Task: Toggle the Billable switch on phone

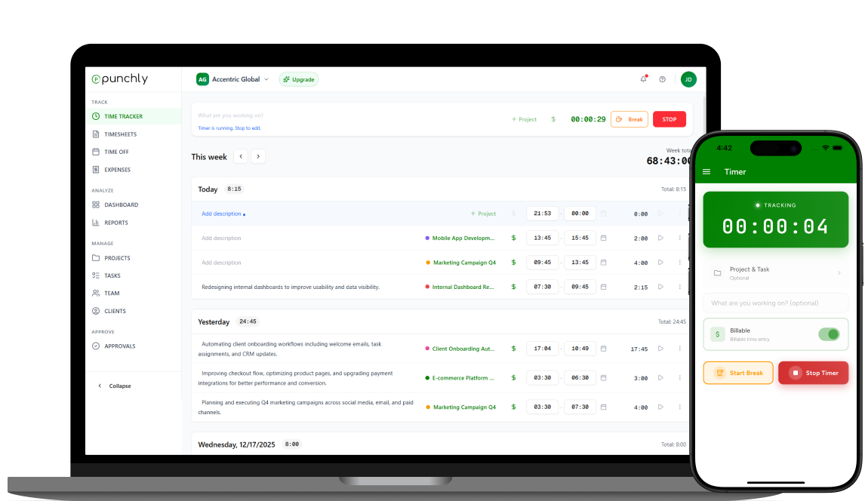Action: pyautogui.click(x=828, y=334)
